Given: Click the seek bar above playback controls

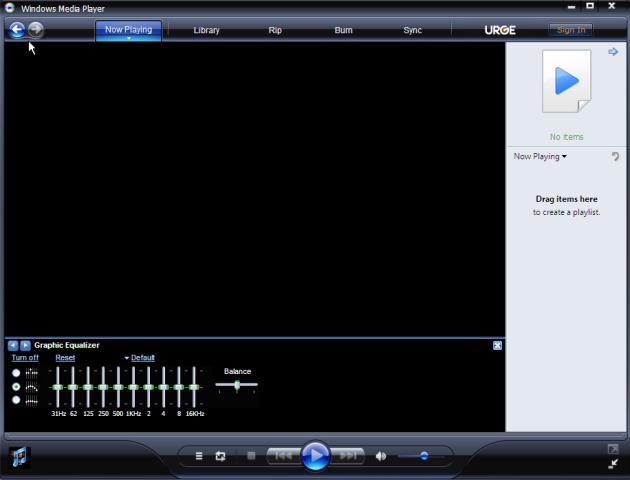Looking at the screenshot, I should pos(315,435).
